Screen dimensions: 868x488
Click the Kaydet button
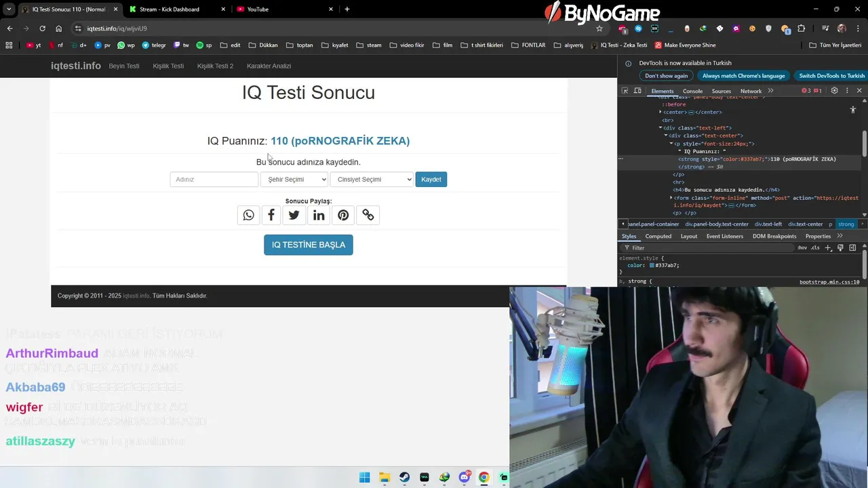431,179
